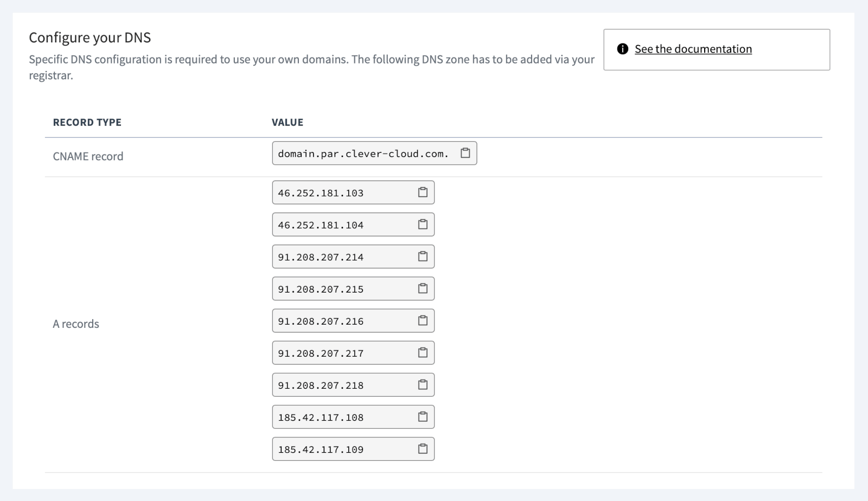The image size is (868, 501).
Task: Click the VALUE column header
Action: click(x=287, y=122)
